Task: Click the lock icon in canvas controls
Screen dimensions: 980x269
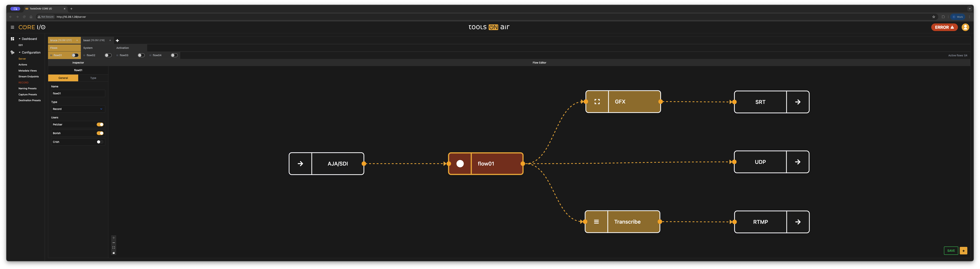Action: pos(113,253)
